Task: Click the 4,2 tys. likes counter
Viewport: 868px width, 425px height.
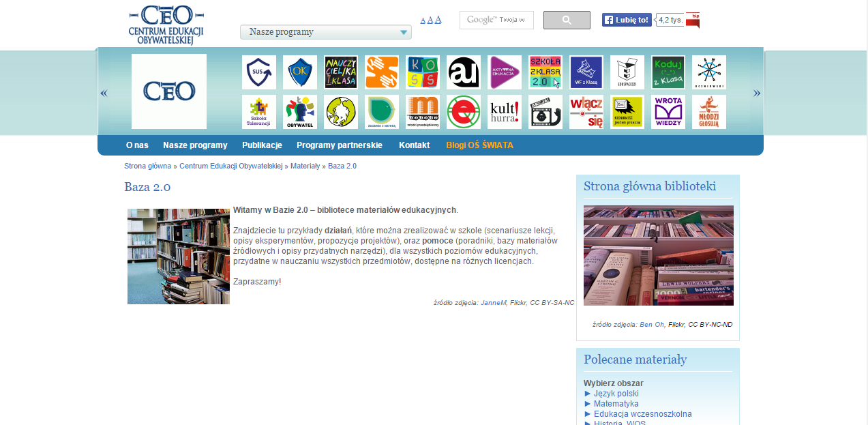Action: coord(670,20)
